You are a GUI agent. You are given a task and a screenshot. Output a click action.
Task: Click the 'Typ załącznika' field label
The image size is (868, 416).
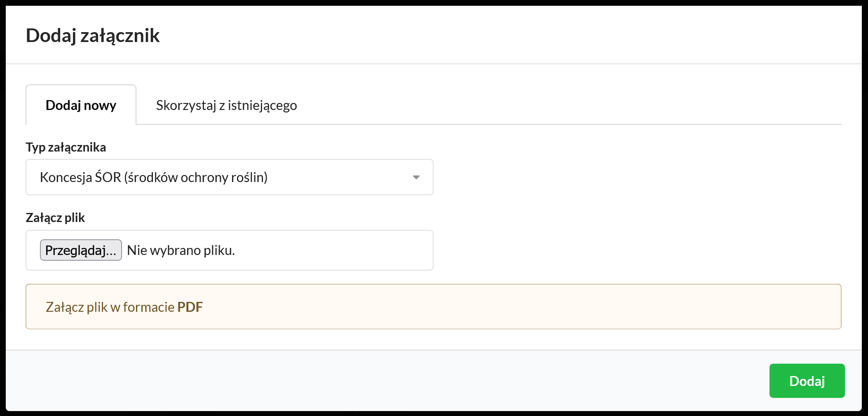(66, 147)
